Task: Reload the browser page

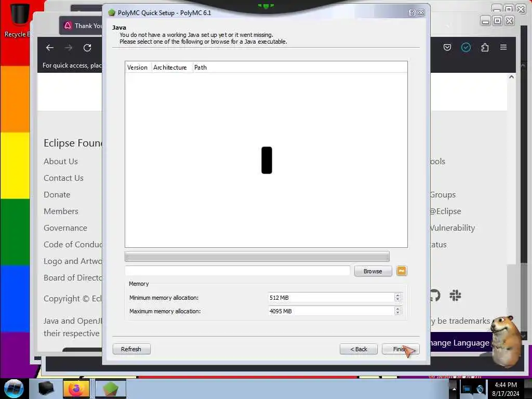Action: tap(87, 48)
